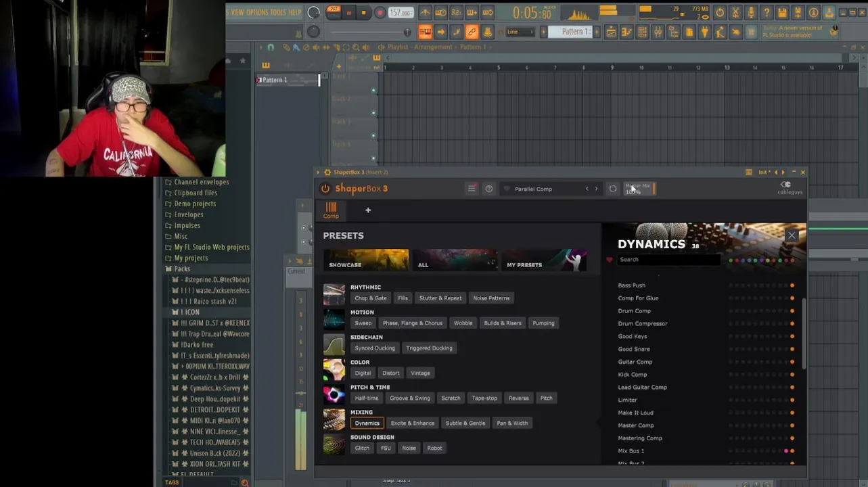868x487 pixels.
Task: Go to previous preset with left chevron
Action: point(587,189)
